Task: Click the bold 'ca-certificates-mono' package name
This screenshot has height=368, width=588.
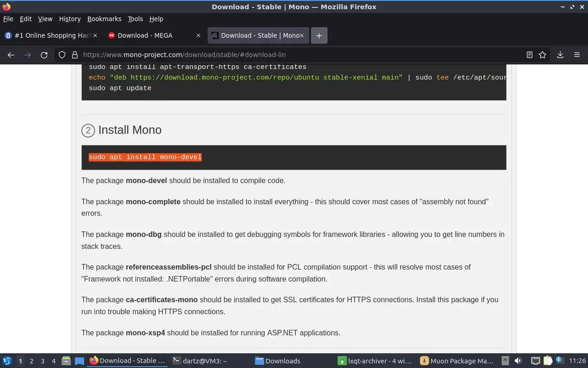Action: click(162, 300)
